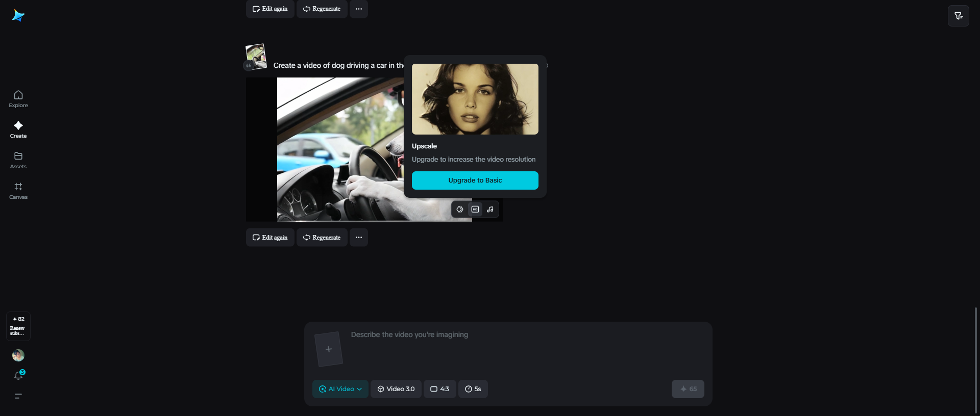Open the filter icon at top right
The width and height of the screenshot is (980, 416).
coord(958,16)
